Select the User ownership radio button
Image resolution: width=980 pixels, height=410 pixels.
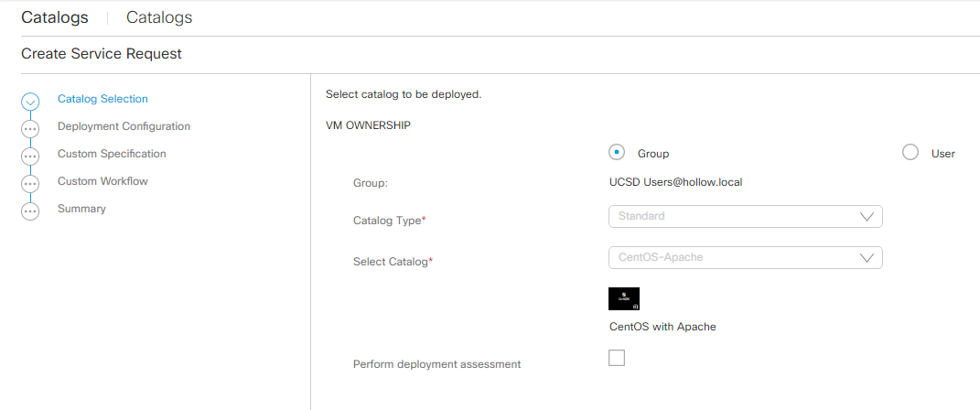click(910, 153)
